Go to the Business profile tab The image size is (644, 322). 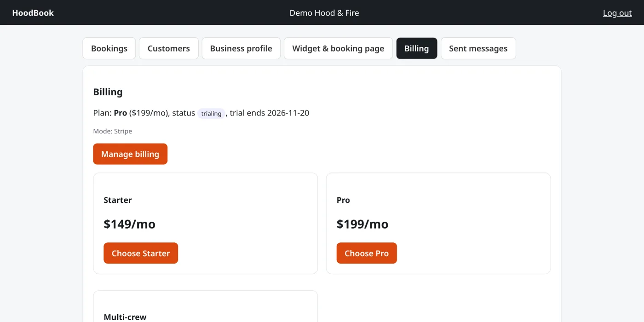(241, 48)
